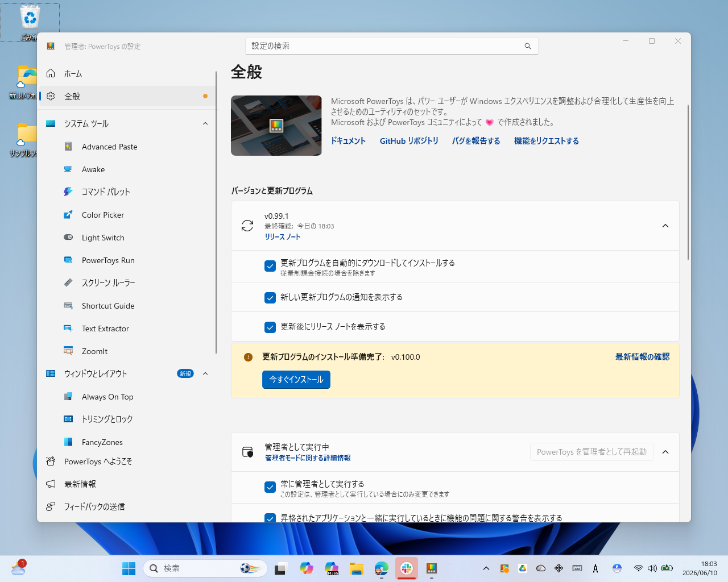This screenshot has height=582, width=728.
Task: Click the ウィンドウとレイアウト category icon
Action: coord(51,373)
